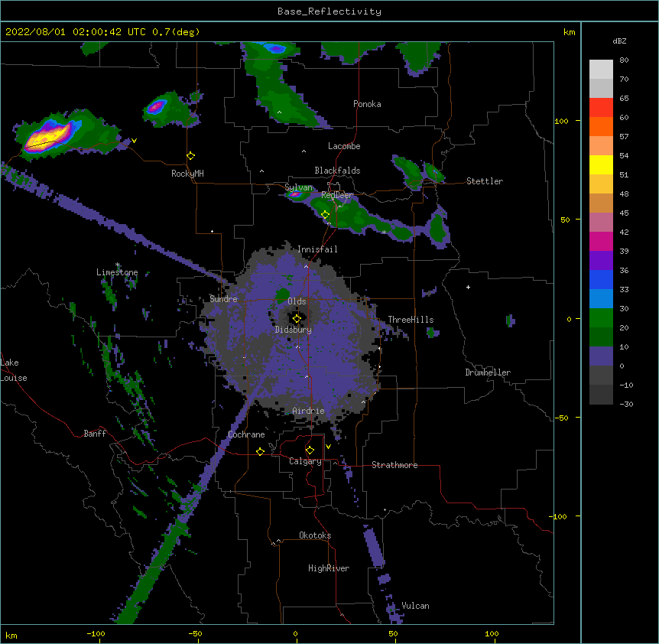Click the km unit label at top right
This screenshot has height=644, width=659.
click(x=569, y=32)
